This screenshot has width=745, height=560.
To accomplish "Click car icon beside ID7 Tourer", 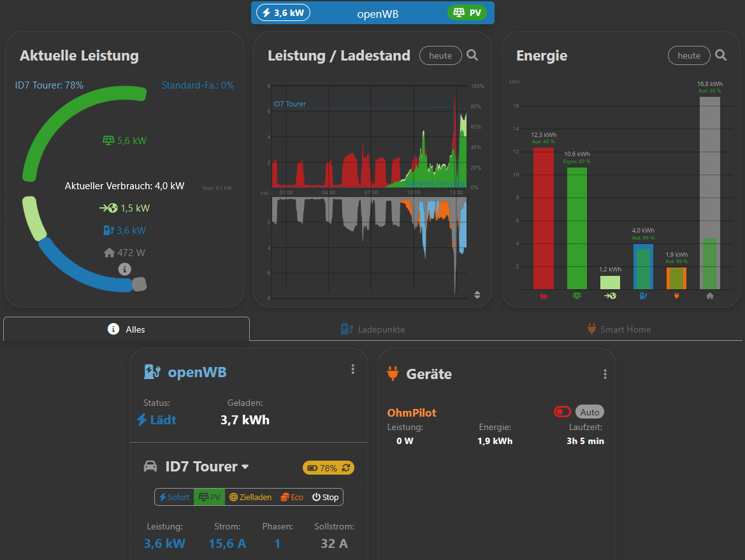I will 150,466.
